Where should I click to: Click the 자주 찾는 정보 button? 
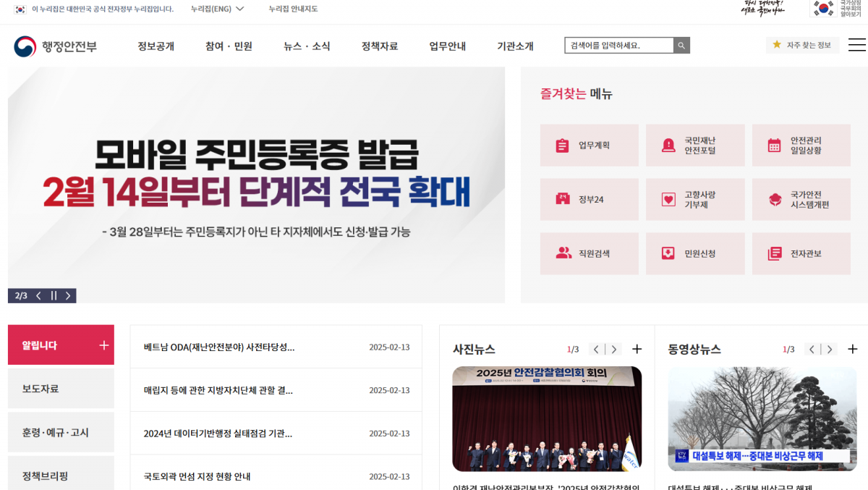(802, 45)
